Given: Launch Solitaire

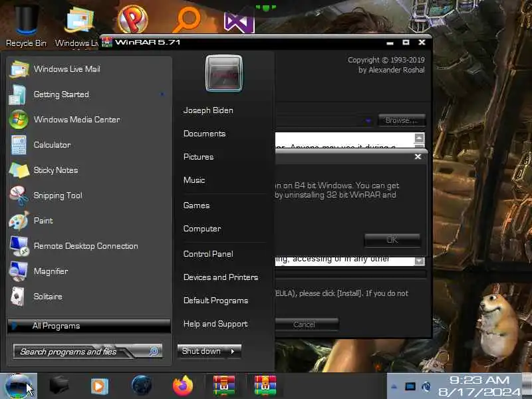Looking at the screenshot, I should point(89,297).
